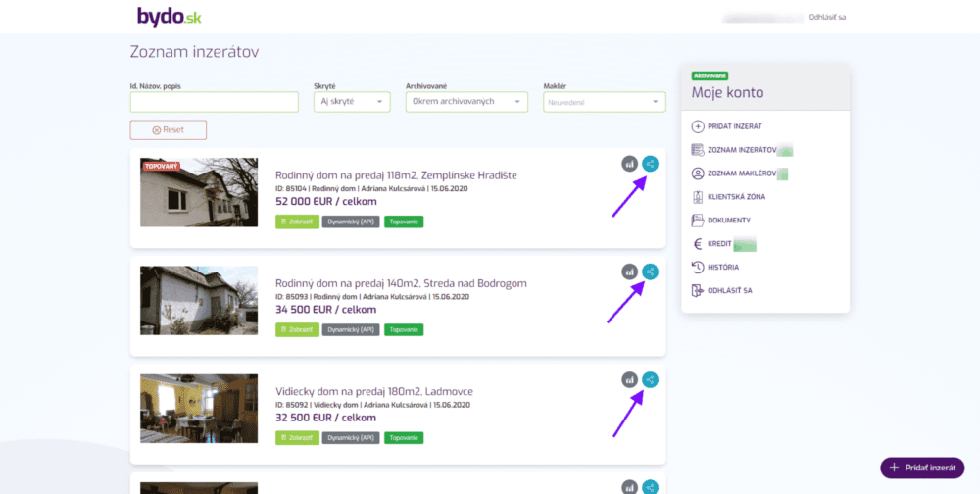The height and width of the screenshot is (494, 980).
Task: Select Pridať inzerát in Moje konto menu
Action: pos(734,126)
